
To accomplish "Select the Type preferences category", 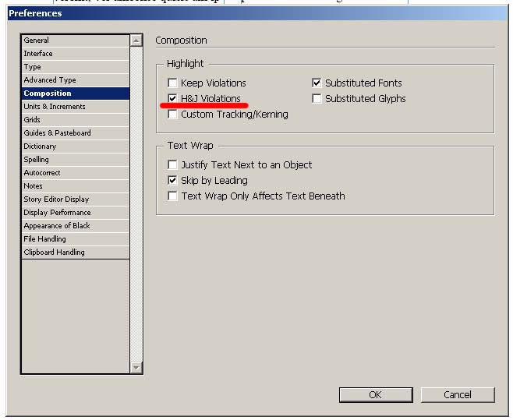I will click(x=76, y=67).
